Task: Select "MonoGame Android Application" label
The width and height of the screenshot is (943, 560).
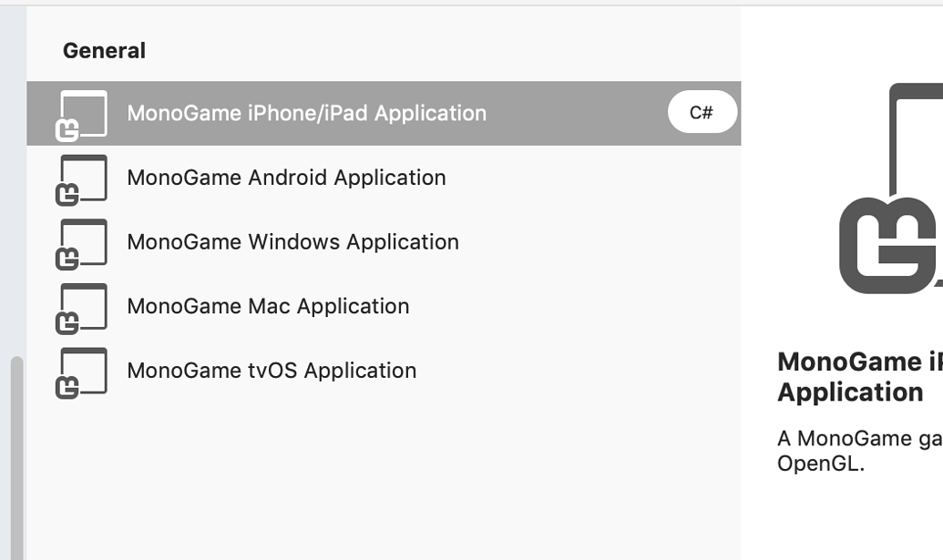Action: click(286, 178)
